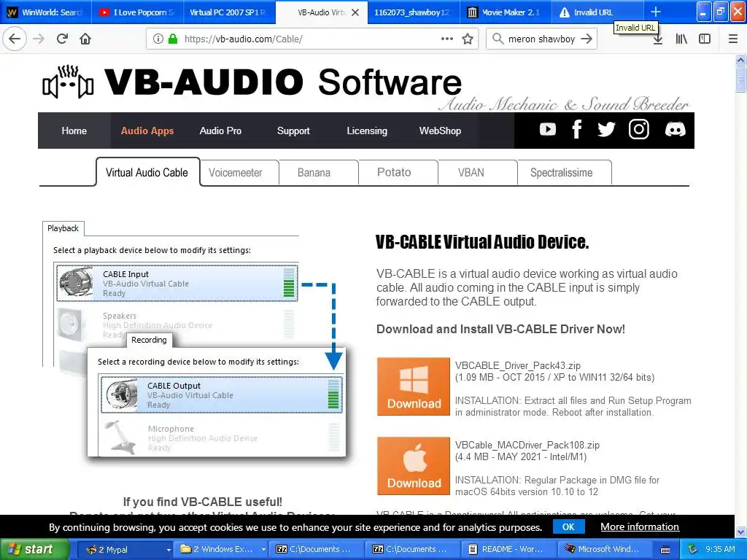Open the WebShop menu item
The height and width of the screenshot is (560, 747).
point(440,131)
